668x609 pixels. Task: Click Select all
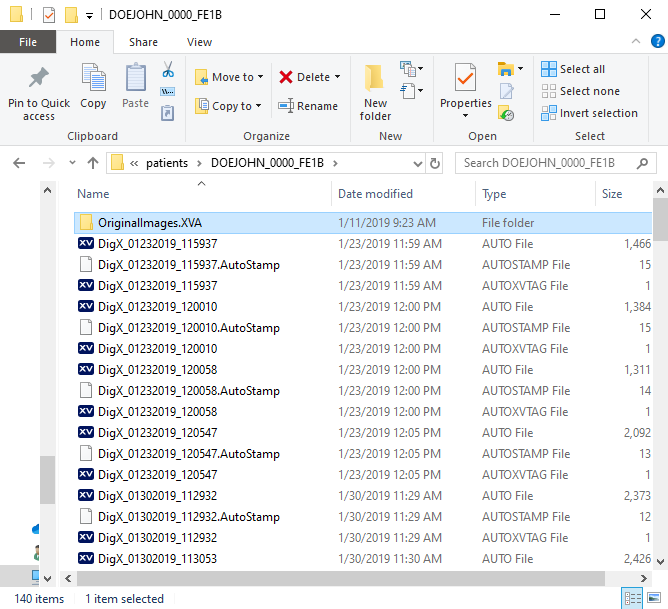(573, 69)
